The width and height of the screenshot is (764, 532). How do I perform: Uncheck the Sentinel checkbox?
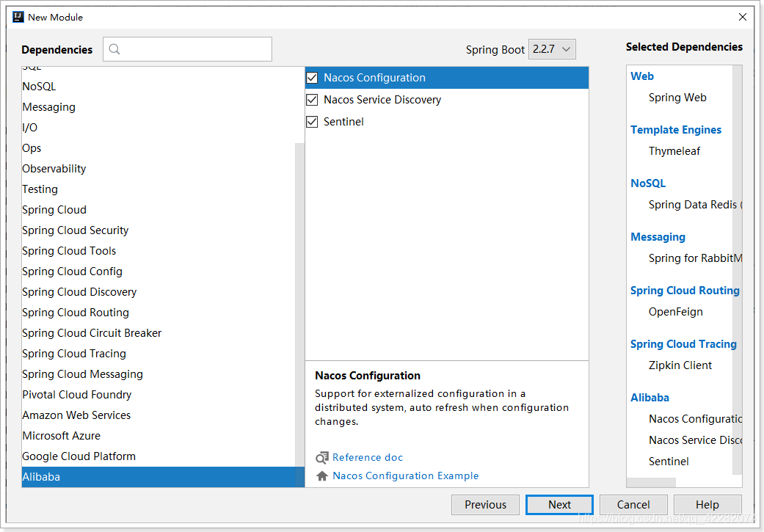coord(312,122)
